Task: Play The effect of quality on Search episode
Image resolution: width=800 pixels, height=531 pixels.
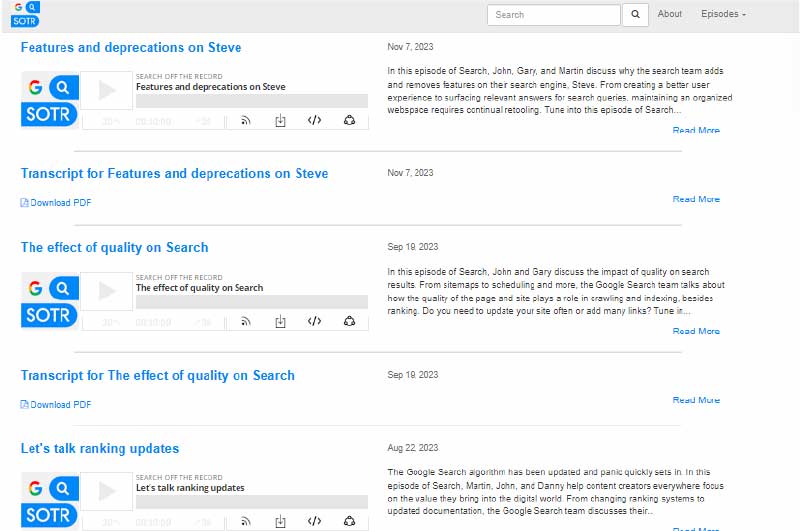Action: [x=107, y=291]
